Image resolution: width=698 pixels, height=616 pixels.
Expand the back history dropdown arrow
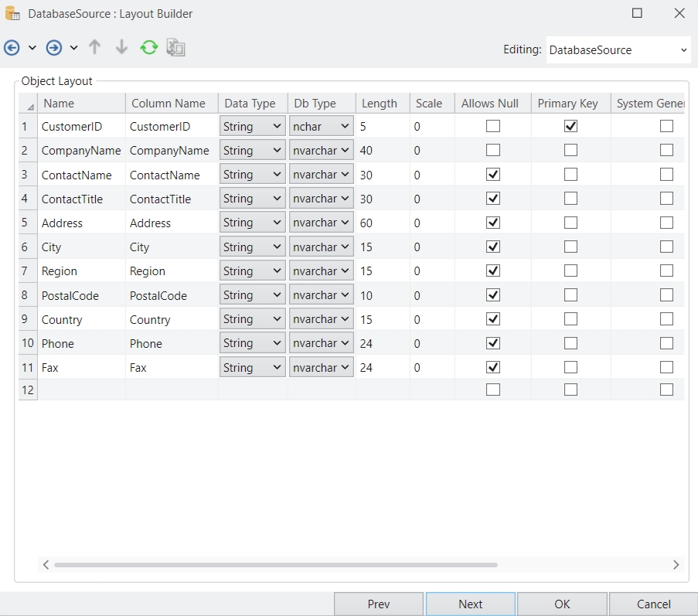(32, 48)
